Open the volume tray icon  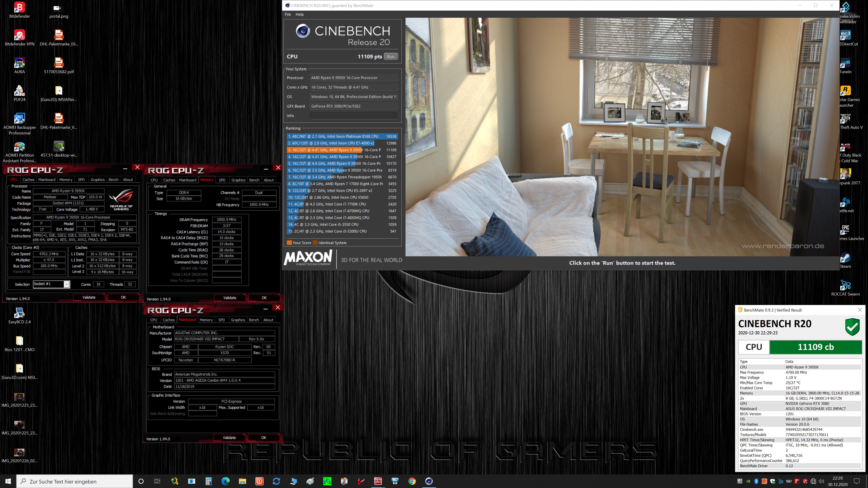pyautogui.click(x=821, y=481)
